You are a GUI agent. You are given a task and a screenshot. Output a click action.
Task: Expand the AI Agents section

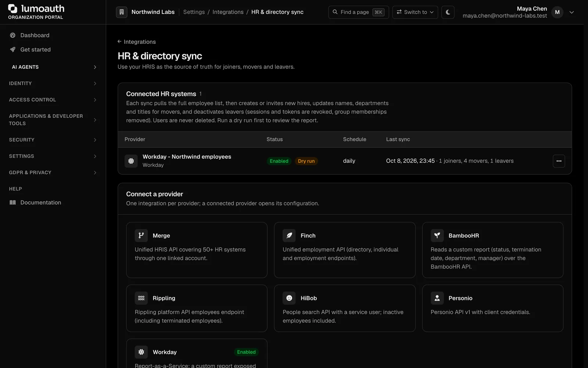tap(53, 67)
